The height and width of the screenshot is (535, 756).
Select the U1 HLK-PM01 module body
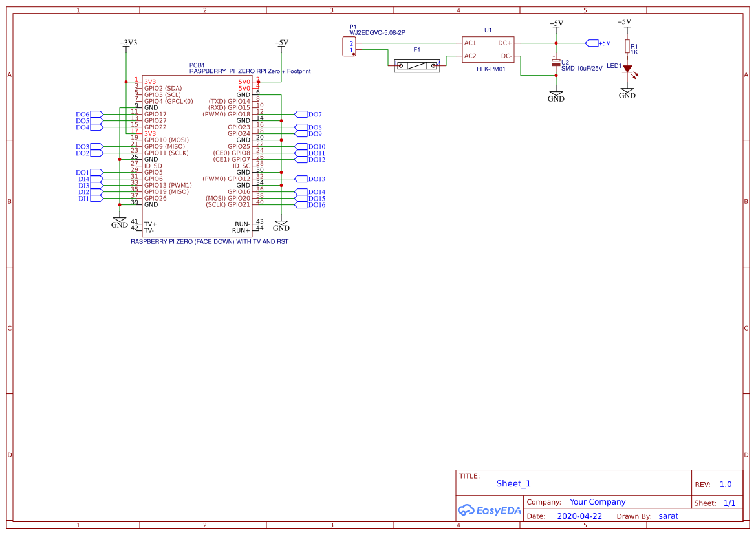coord(488,50)
